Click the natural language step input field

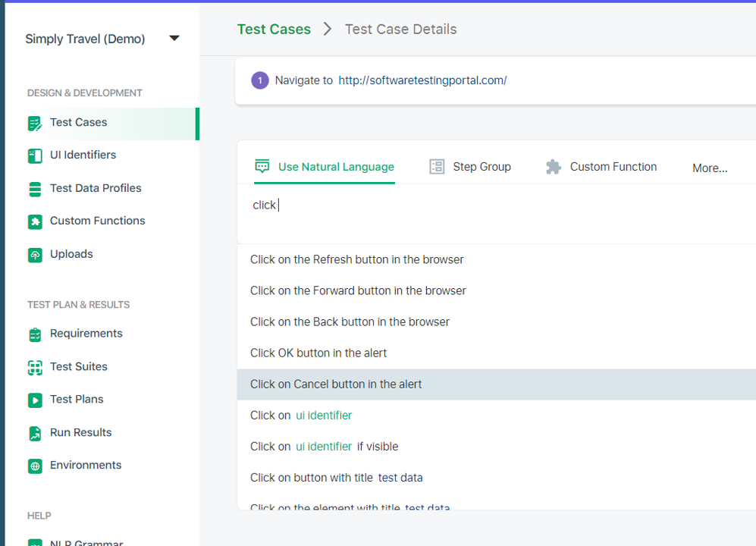coord(497,214)
